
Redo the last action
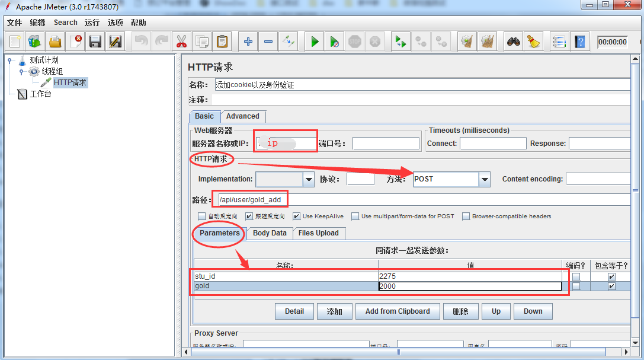point(161,42)
